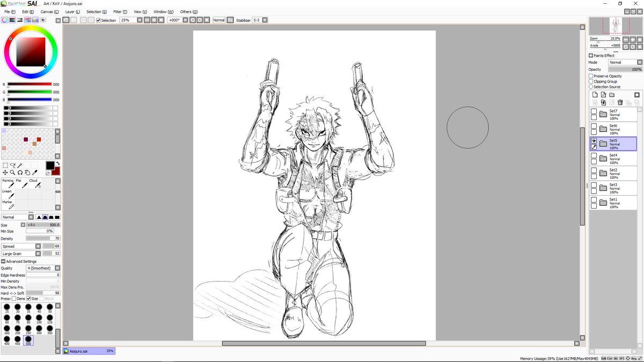Select the move tool
644x362 pixels.
pyautogui.click(x=5, y=173)
